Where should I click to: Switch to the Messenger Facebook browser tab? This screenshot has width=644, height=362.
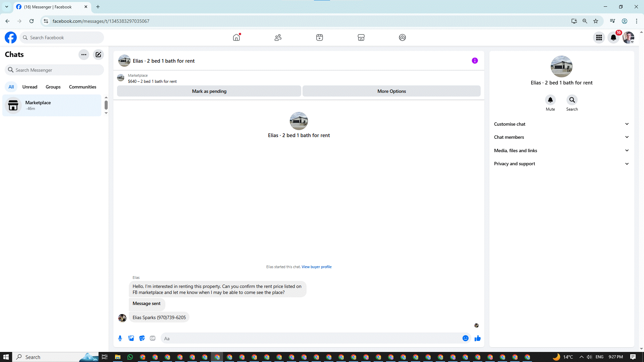pyautogui.click(x=52, y=7)
